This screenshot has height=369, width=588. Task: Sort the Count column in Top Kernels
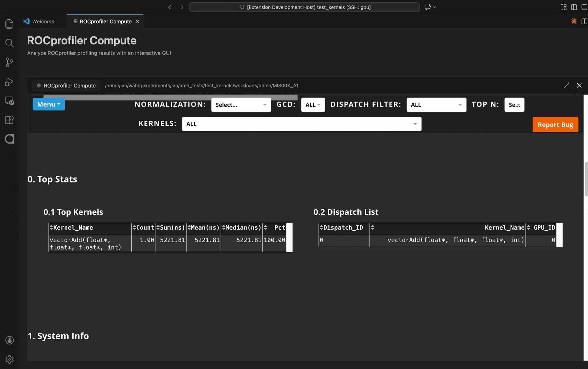pos(134,228)
